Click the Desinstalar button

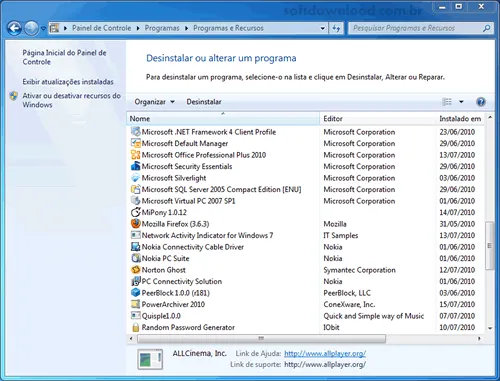204,102
